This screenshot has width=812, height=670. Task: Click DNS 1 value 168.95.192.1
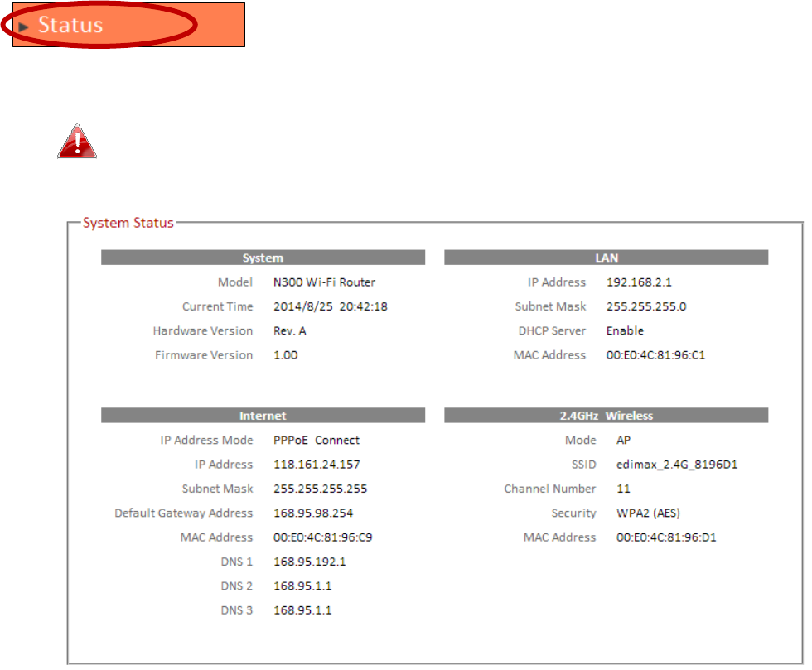click(310, 562)
